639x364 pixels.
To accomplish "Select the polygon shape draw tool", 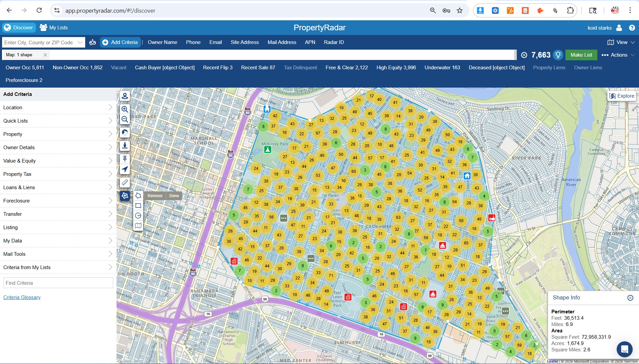I will click(138, 196).
